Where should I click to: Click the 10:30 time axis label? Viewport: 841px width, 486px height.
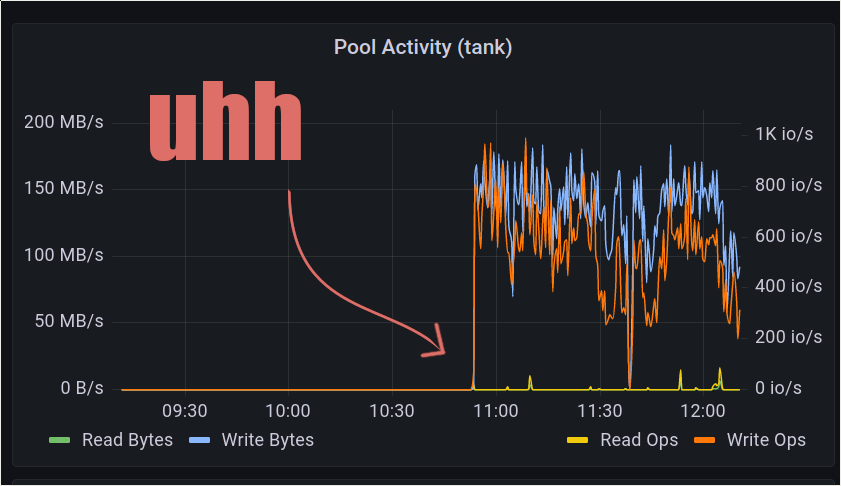(x=392, y=411)
